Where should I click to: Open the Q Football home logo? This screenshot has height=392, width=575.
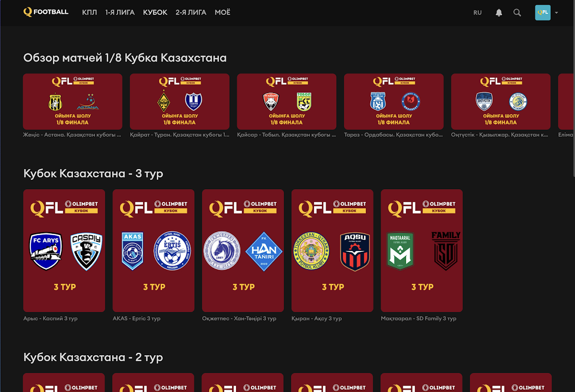[x=46, y=12]
